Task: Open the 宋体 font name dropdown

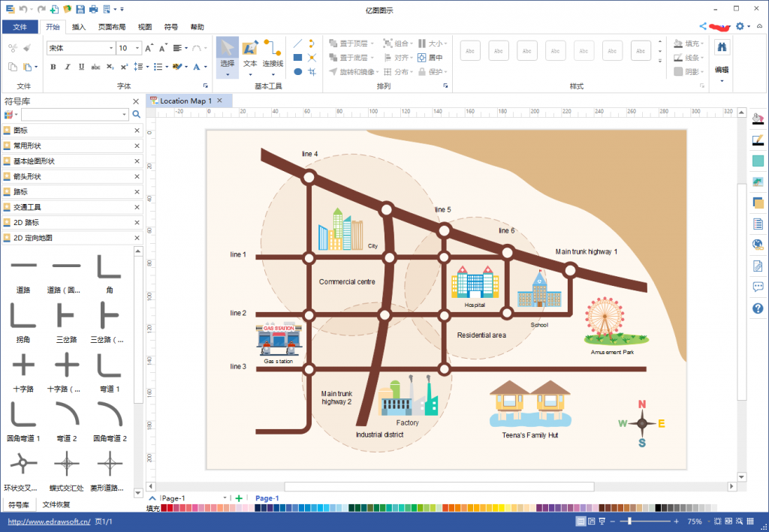Action: coord(111,48)
